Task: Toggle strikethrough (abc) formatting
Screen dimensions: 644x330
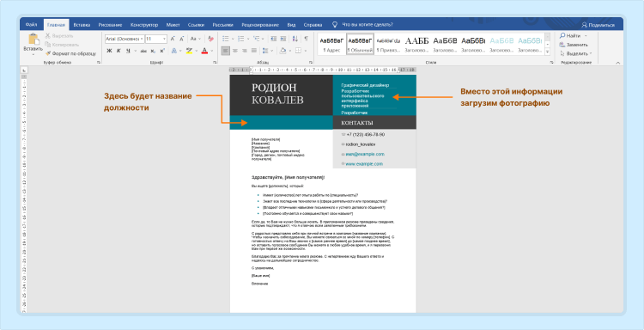Action: [x=143, y=51]
